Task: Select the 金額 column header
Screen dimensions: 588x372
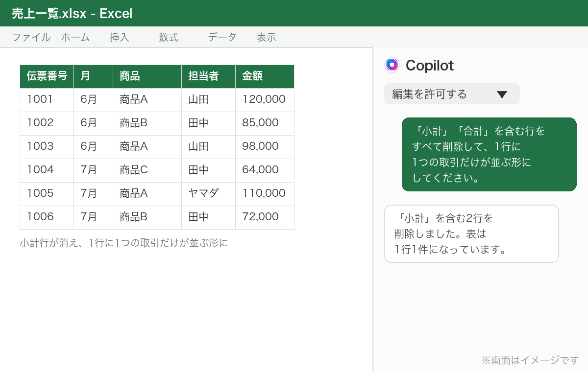Action: (x=265, y=76)
